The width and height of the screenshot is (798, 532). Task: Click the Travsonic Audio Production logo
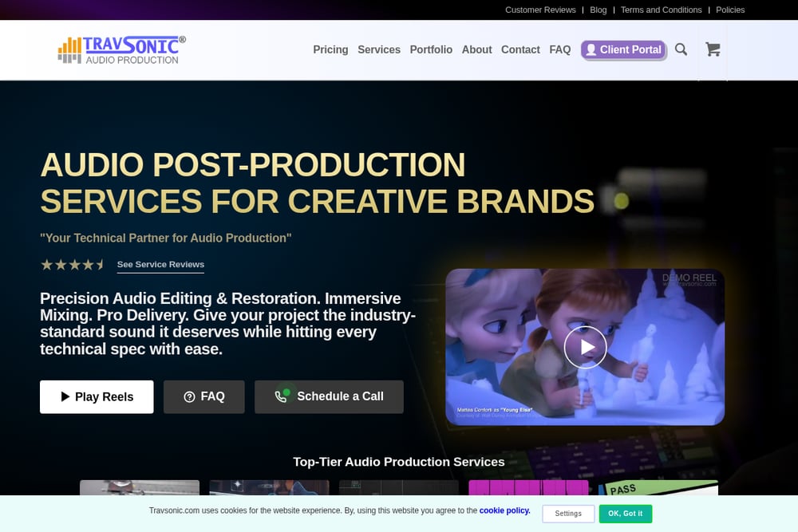click(121, 49)
